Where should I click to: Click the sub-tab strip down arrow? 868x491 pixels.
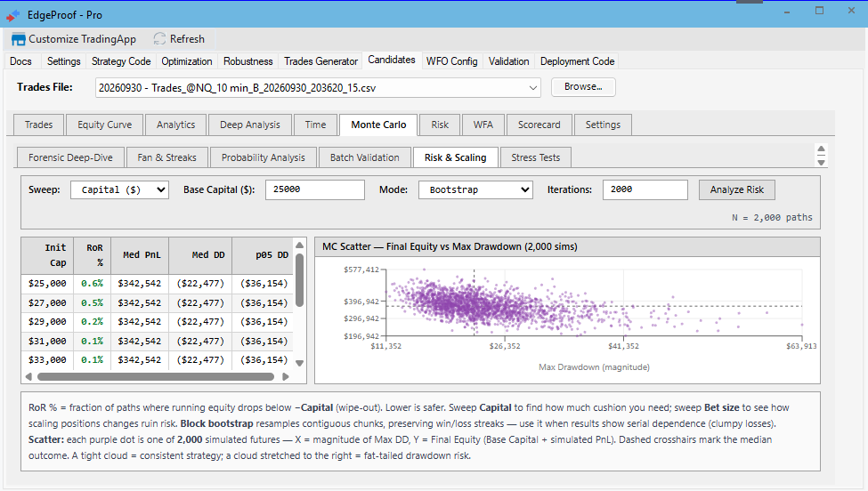click(822, 163)
